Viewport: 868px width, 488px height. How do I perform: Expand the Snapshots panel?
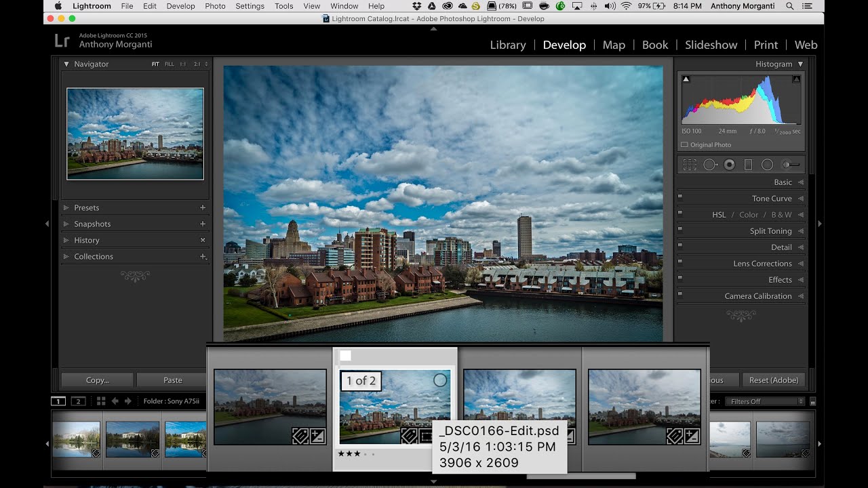[x=66, y=224]
